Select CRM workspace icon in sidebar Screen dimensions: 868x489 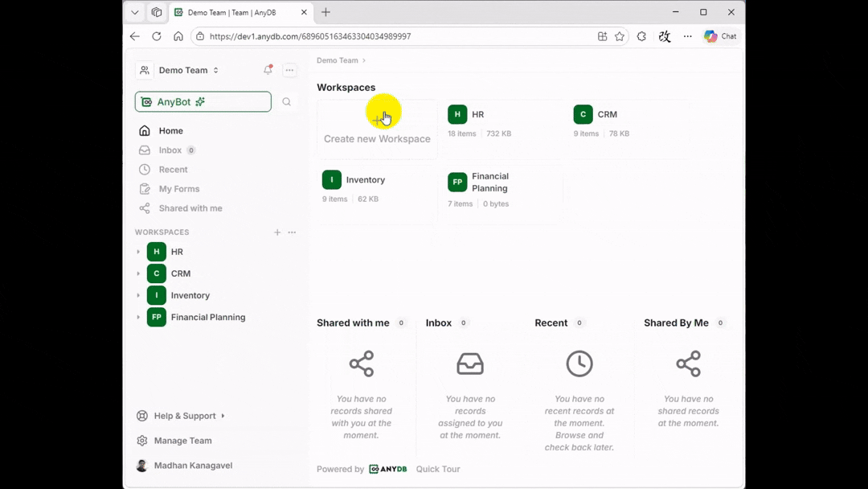point(157,273)
